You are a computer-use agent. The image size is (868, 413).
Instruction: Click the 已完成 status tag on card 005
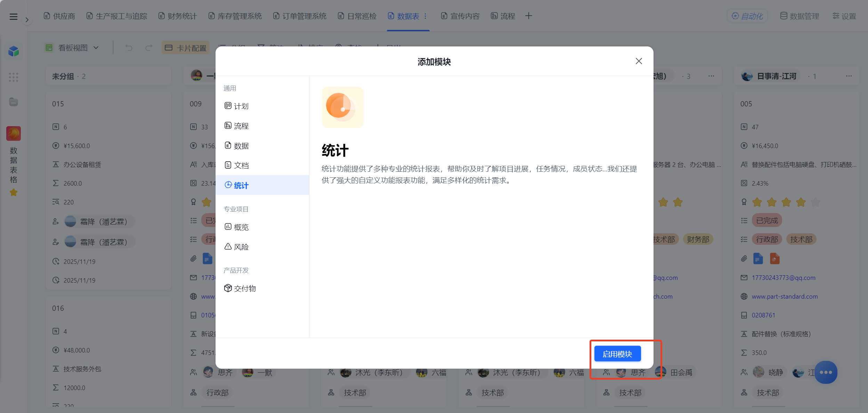click(767, 221)
